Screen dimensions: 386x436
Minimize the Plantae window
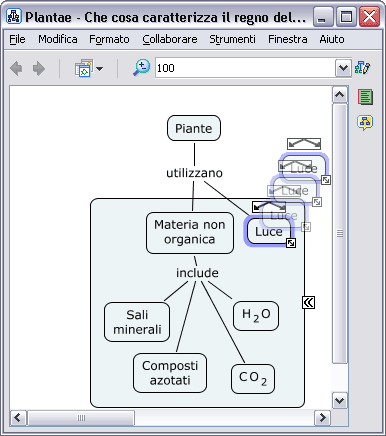[x=323, y=17]
